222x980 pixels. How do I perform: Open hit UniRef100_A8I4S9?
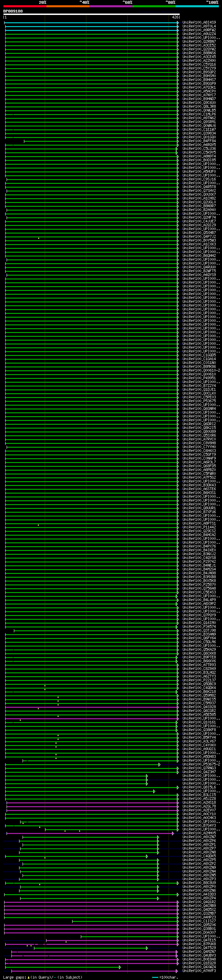(x=199, y=23)
